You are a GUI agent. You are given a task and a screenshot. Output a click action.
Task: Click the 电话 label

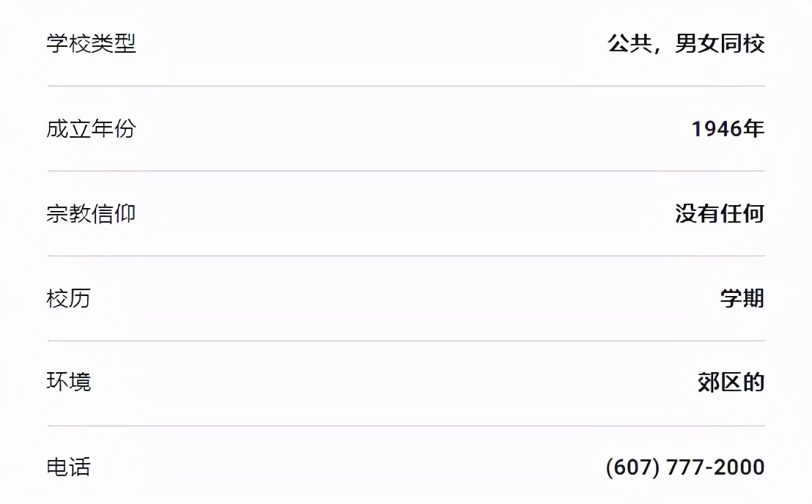[69, 467]
